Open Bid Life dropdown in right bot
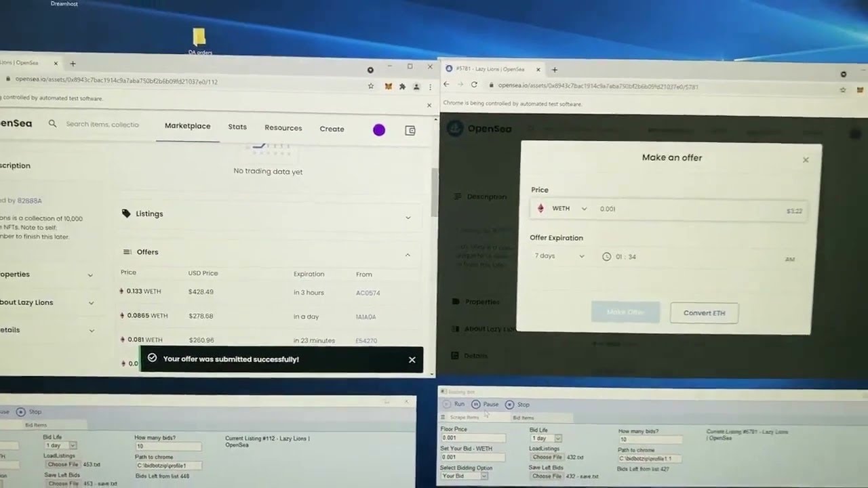 click(x=547, y=439)
